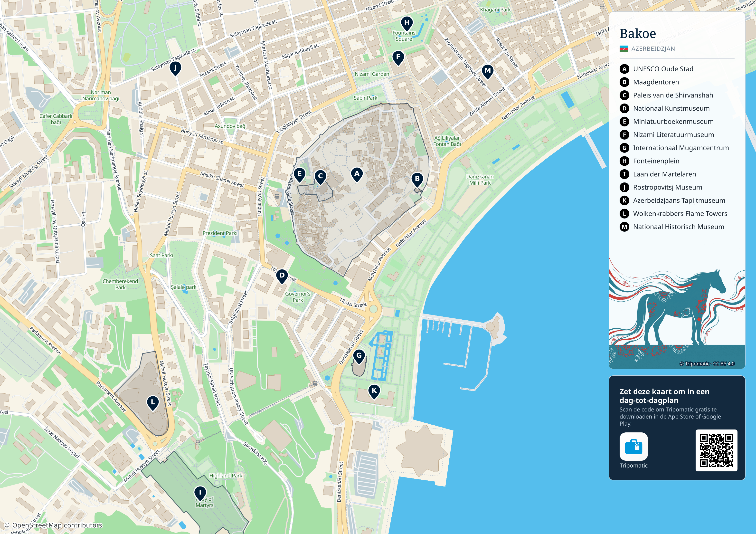Click map pin H at Fountains Square
756x534 pixels.
(407, 24)
